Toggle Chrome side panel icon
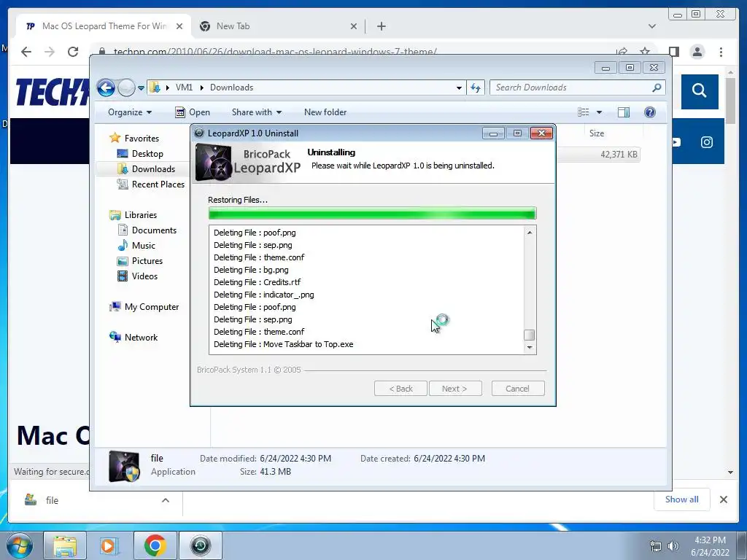 pos(673,52)
